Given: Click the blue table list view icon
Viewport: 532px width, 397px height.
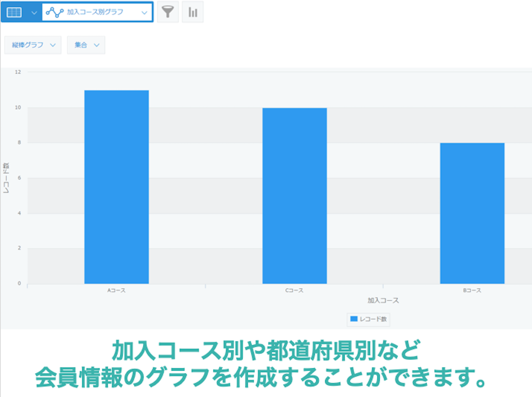Looking at the screenshot, I should coord(14,13).
